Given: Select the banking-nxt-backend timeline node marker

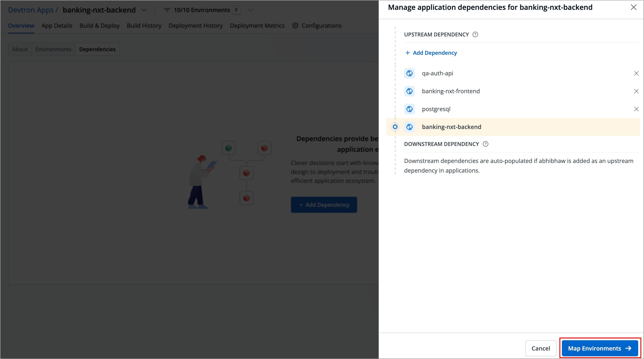Looking at the screenshot, I should click(395, 127).
